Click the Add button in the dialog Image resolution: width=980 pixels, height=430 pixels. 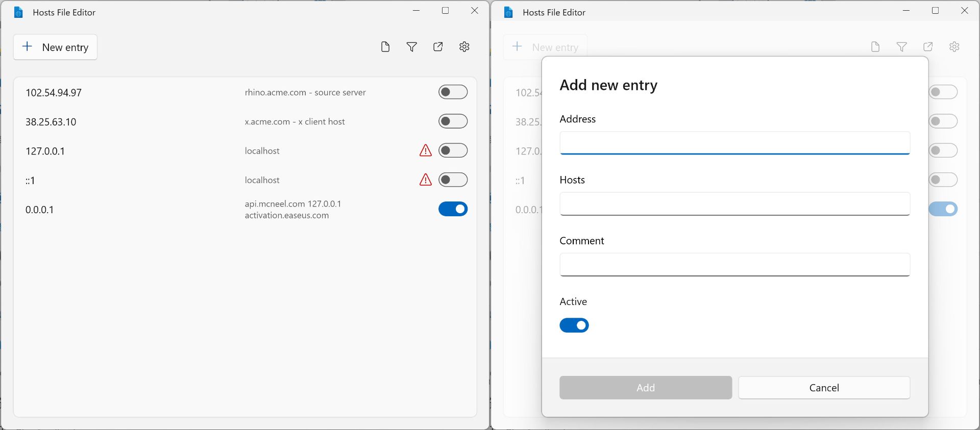click(x=645, y=388)
